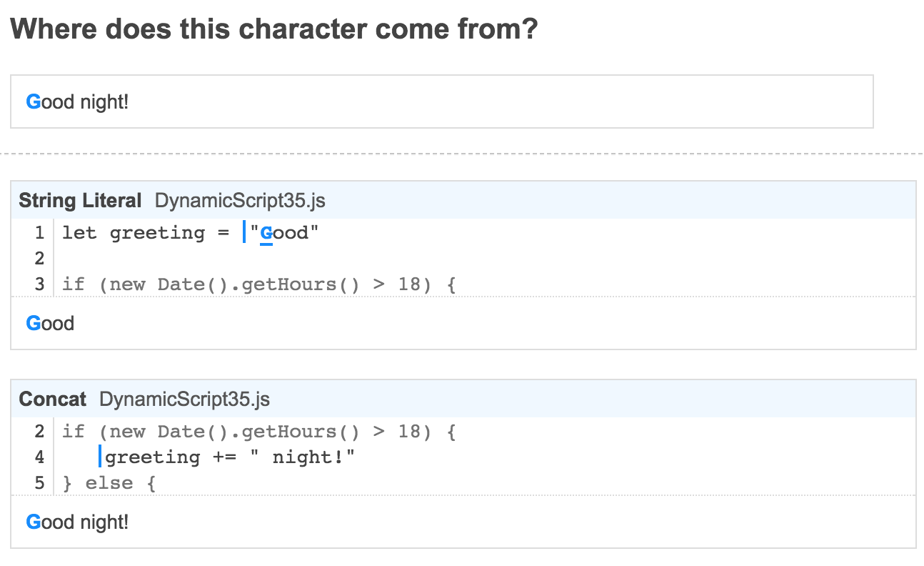
Task: Click the "Good night!" result under Concat
Action: click(77, 522)
